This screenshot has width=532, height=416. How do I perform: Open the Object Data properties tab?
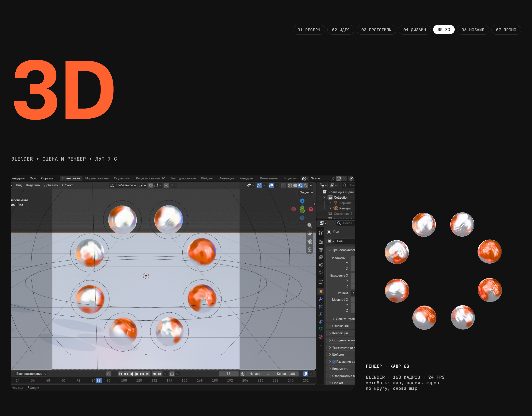321,329
